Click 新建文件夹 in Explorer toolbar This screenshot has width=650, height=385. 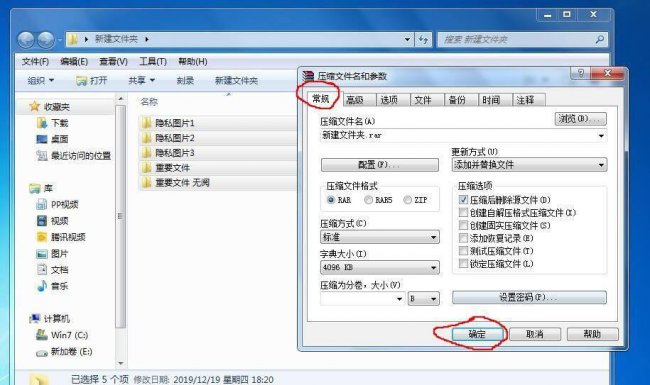pyautogui.click(x=236, y=80)
